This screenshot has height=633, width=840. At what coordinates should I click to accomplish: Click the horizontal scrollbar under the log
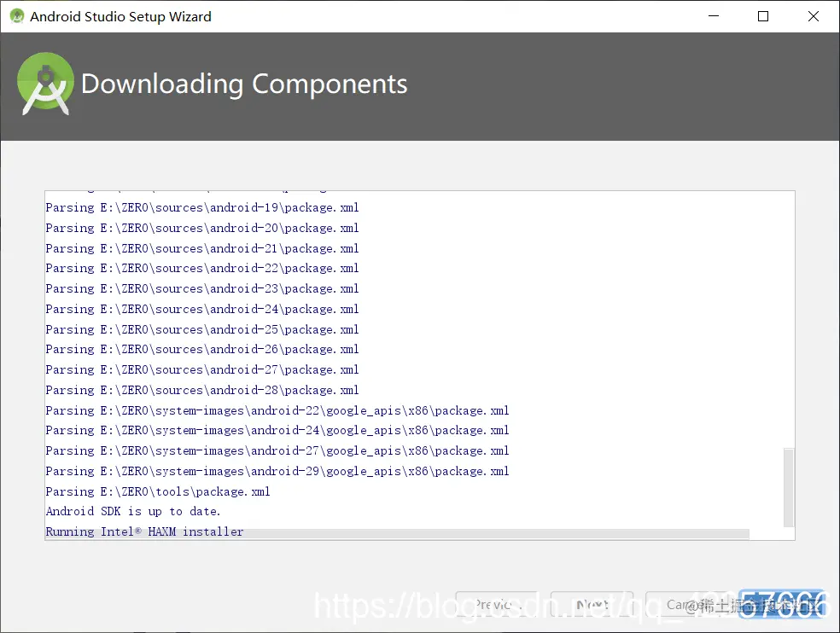397,534
